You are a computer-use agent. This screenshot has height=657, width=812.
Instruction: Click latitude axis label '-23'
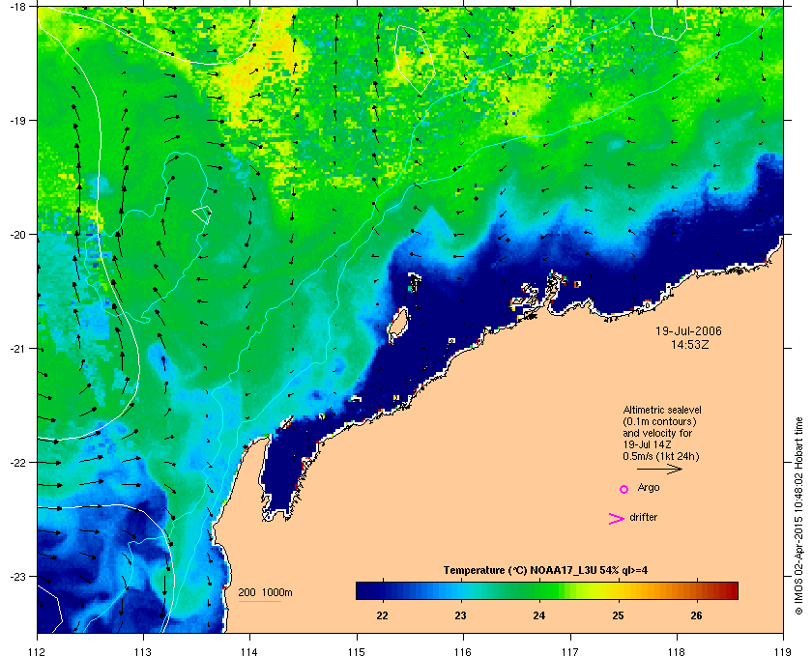point(16,576)
